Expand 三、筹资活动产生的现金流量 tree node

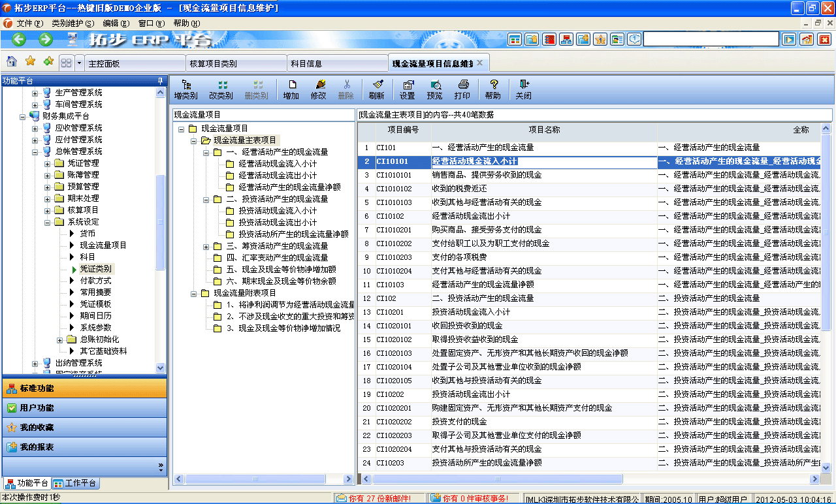coord(207,245)
